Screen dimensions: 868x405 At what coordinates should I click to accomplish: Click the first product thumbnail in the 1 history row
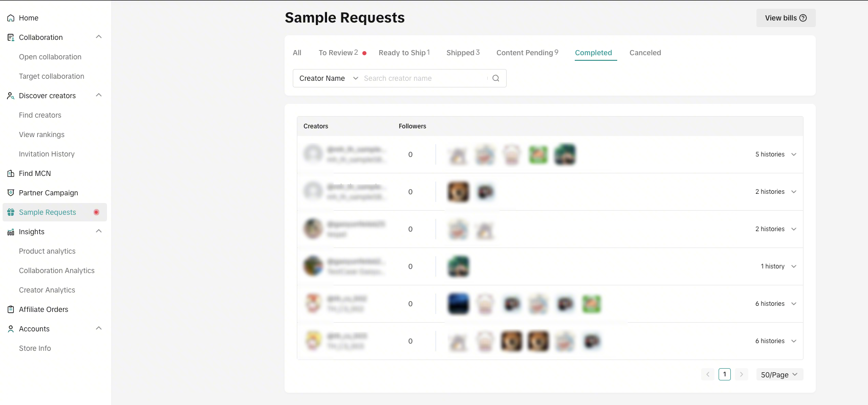458,266
